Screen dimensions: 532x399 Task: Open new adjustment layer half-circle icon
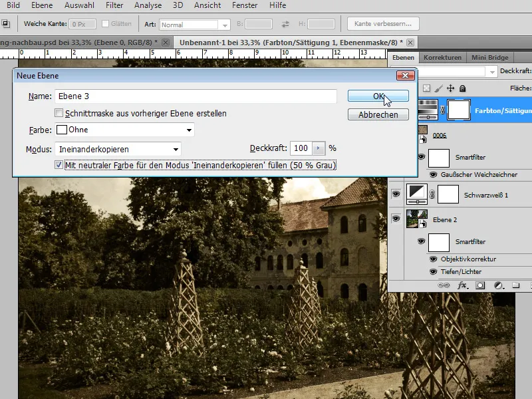[x=498, y=285]
